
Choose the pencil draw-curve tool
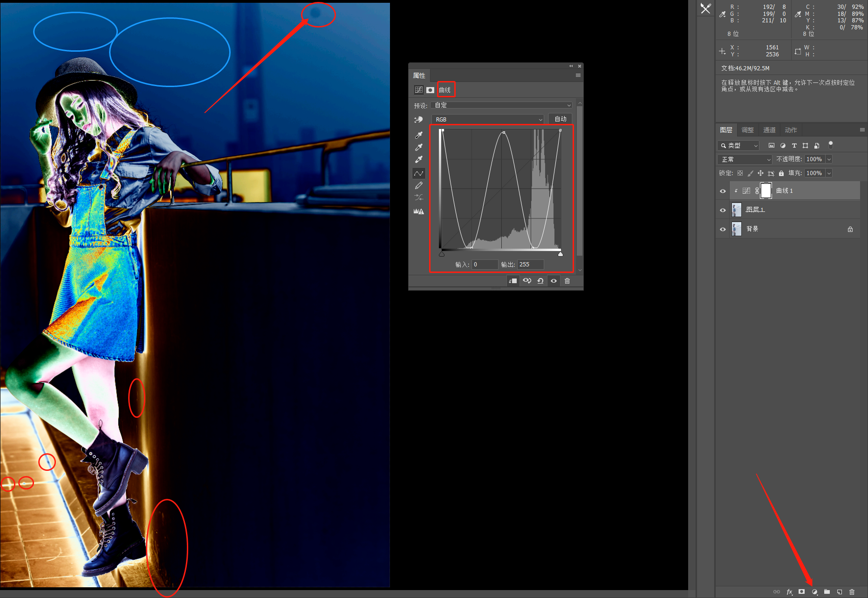pos(418,185)
